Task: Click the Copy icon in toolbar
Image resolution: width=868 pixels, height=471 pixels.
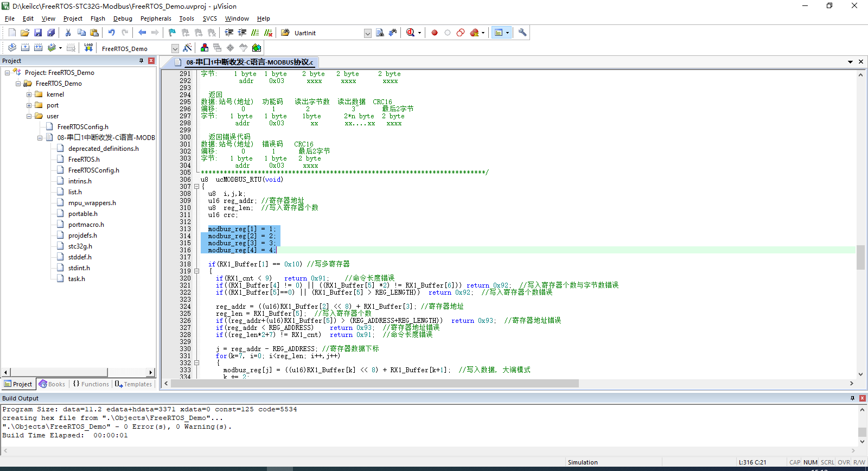Action: click(81, 33)
